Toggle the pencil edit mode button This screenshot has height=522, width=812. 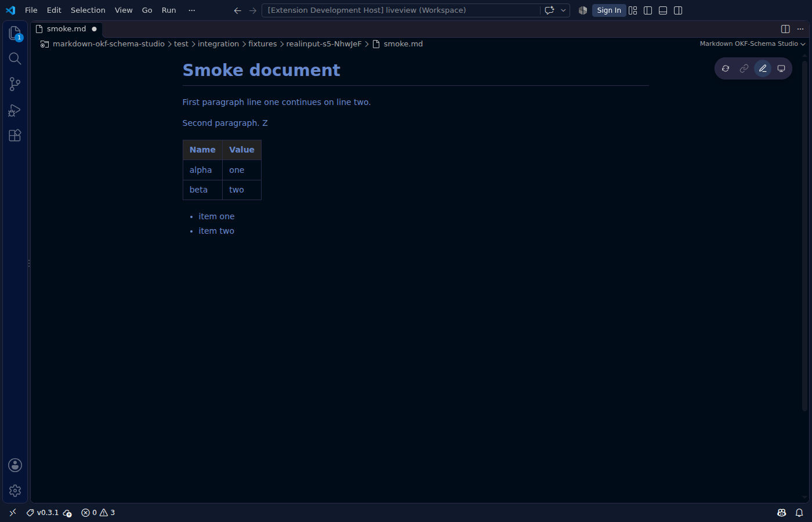(x=763, y=68)
